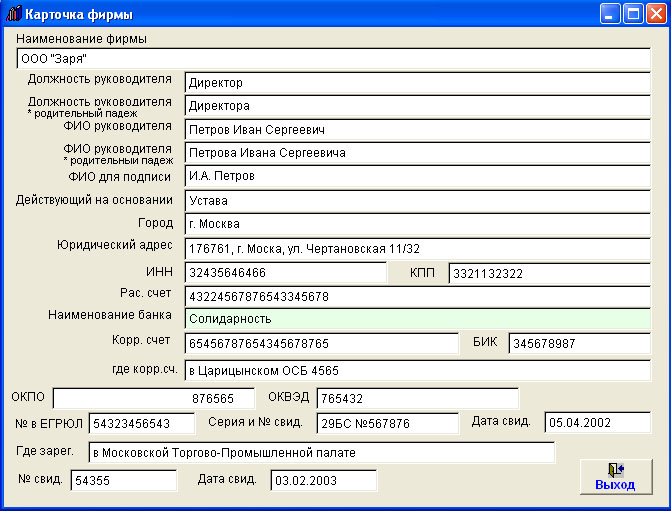Click the ОКПО label
Viewport: 671px width, 511px height.
(28, 397)
